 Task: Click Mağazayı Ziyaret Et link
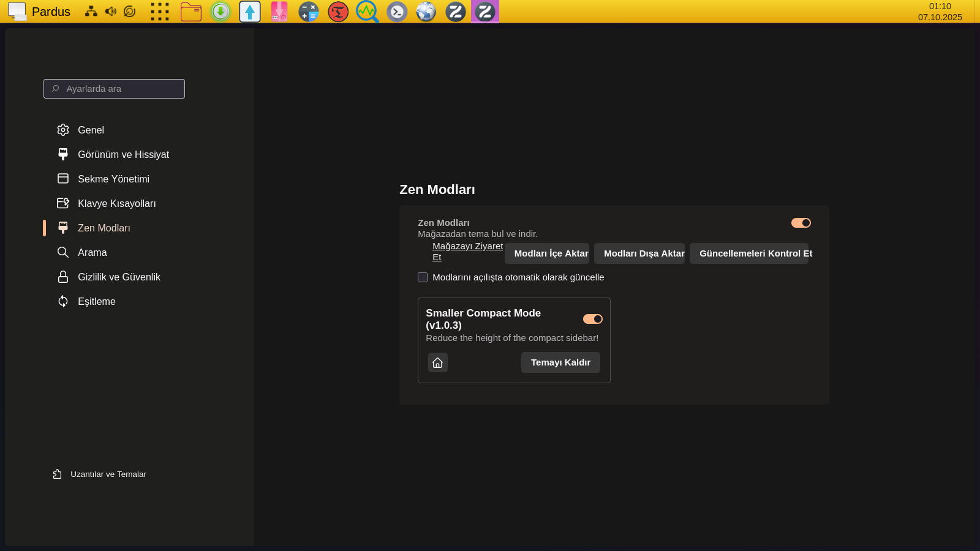[467, 246]
